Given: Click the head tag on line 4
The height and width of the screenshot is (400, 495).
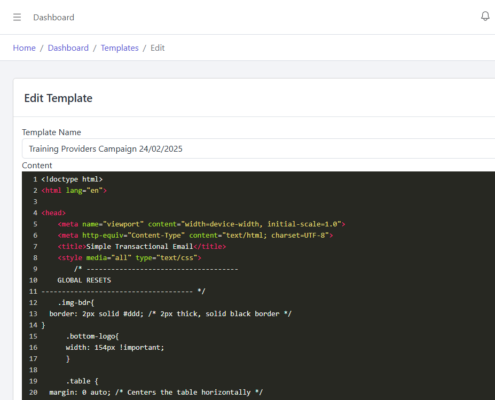Looking at the screenshot, I should [54, 213].
